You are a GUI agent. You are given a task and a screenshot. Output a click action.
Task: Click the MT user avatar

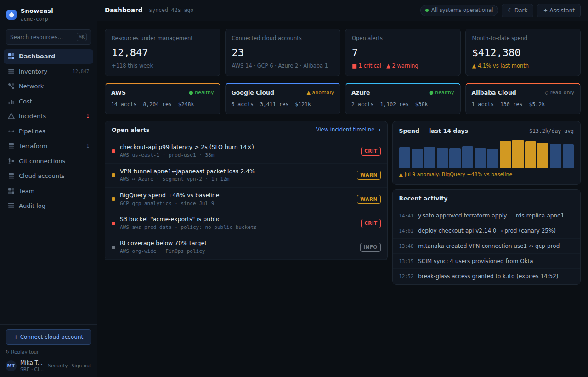[11, 366]
